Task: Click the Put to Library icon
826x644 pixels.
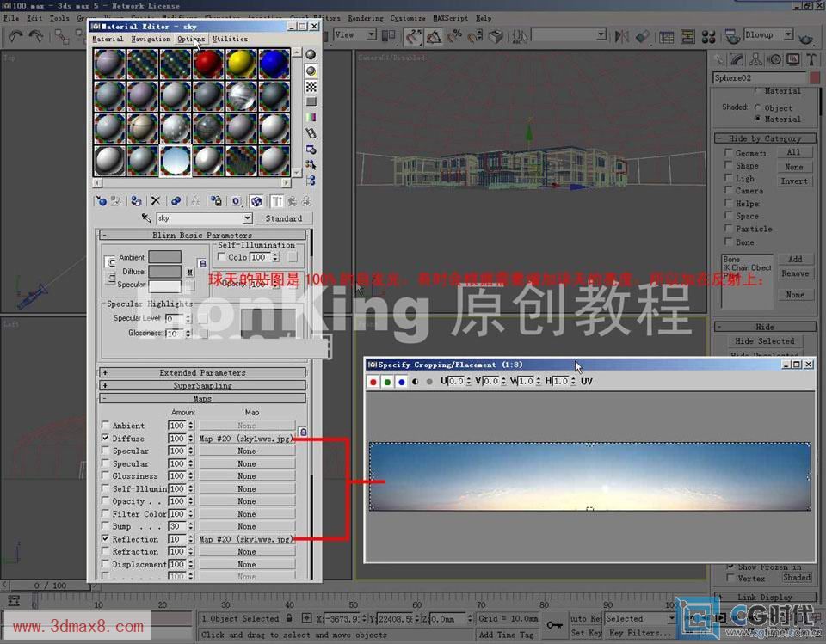Action: click(x=216, y=201)
